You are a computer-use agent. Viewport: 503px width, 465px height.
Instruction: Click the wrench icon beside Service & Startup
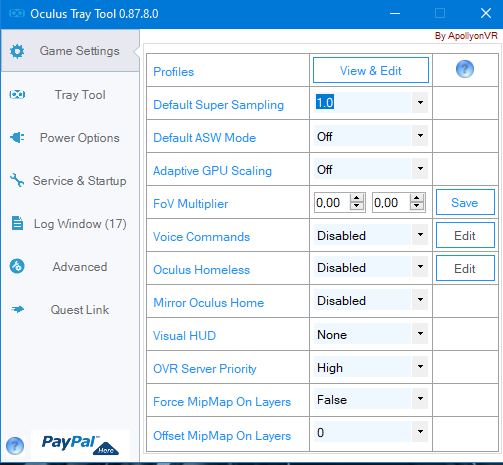[x=17, y=180]
